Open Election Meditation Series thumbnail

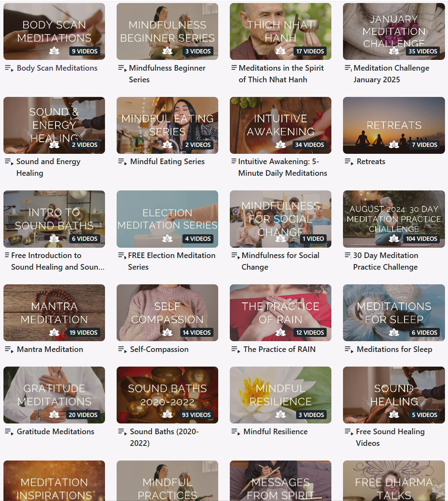[x=167, y=219]
